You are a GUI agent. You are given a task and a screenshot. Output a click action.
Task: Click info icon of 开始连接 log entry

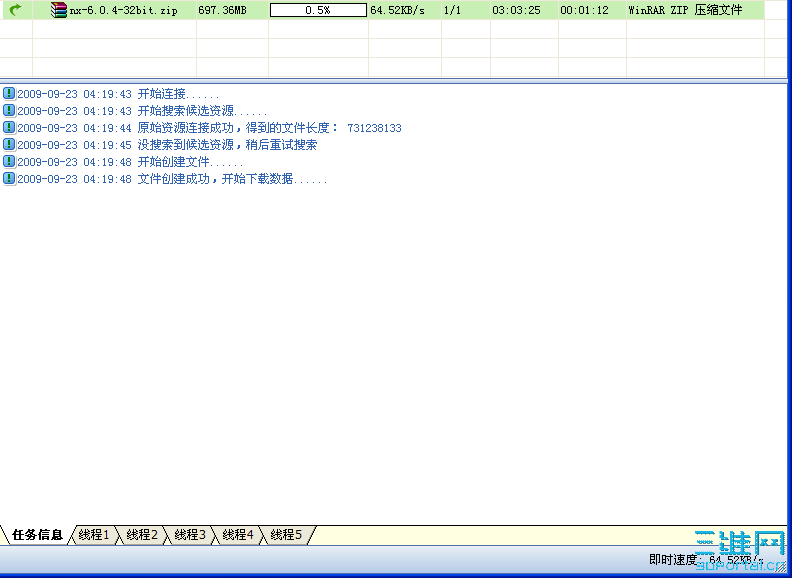pyautogui.click(x=9, y=93)
